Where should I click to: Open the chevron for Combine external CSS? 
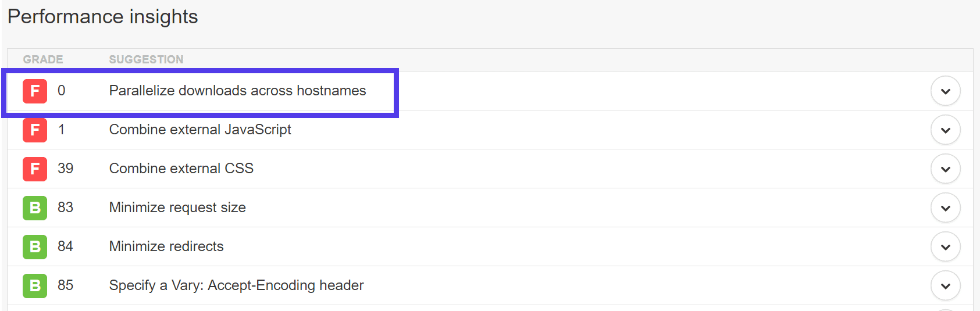click(945, 169)
